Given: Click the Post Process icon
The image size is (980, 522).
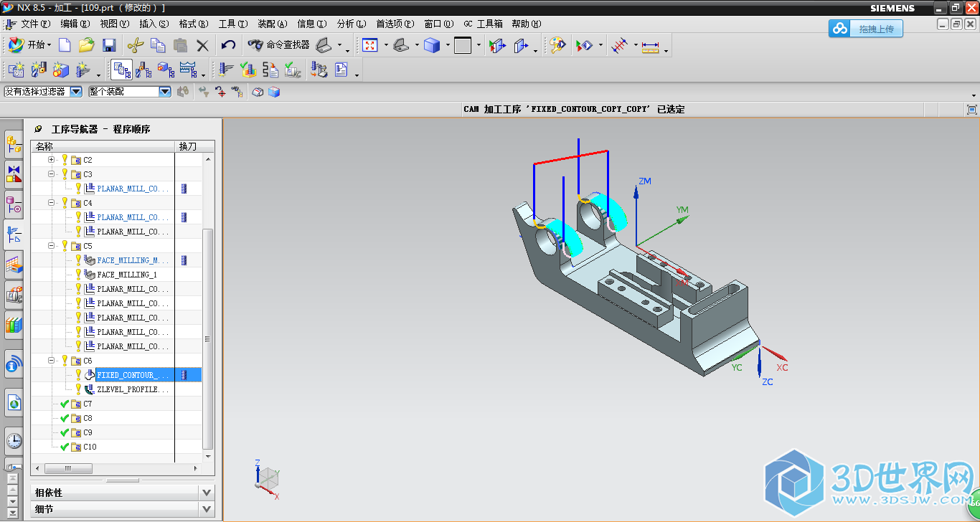Looking at the screenshot, I should 319,70.
